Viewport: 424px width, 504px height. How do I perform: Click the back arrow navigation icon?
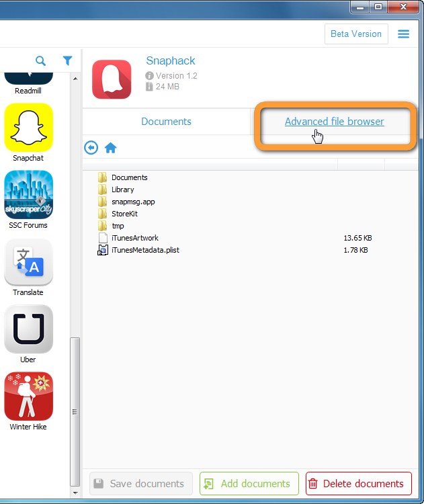pos(91,148)
